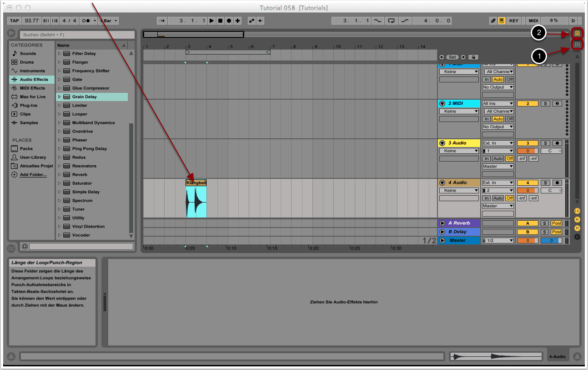Click the Play button in transport
The height and width of the screenshot is (370, 588).
(211, 20)
